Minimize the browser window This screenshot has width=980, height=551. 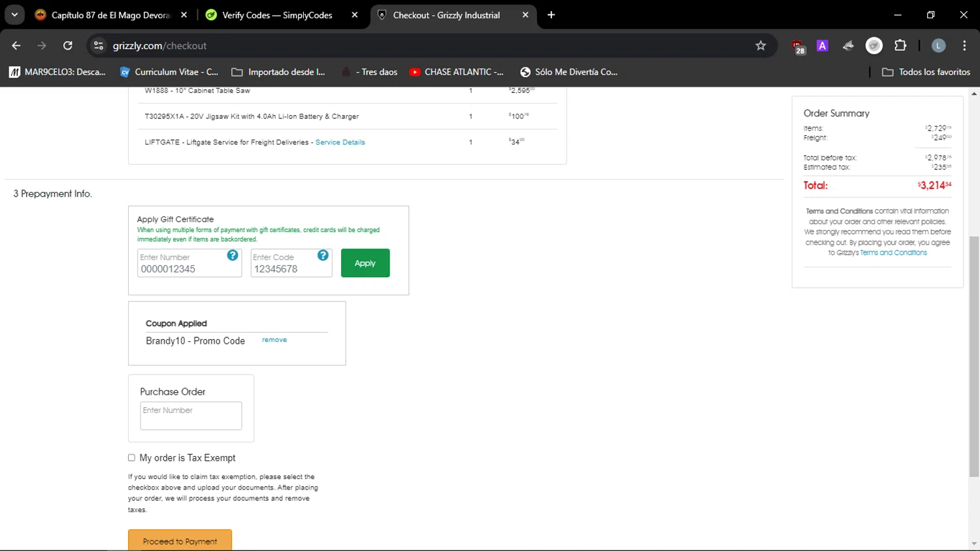click(898, 15)
